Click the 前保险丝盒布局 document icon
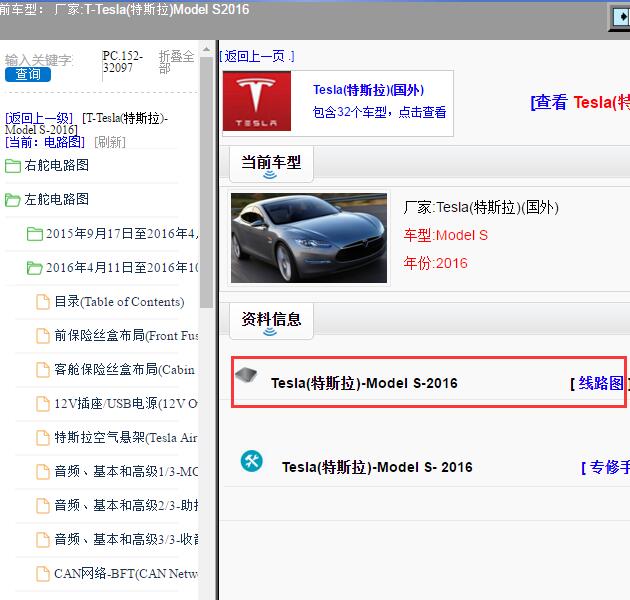 43,336
